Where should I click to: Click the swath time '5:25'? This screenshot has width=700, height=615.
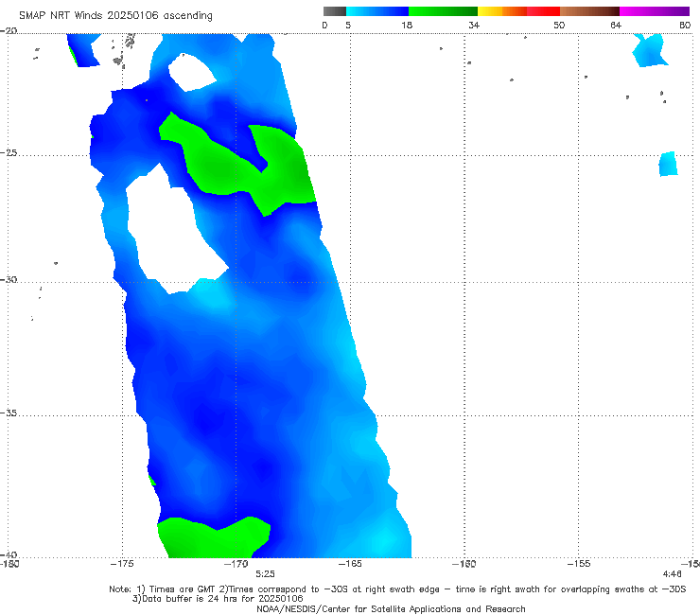pos(265,574)
